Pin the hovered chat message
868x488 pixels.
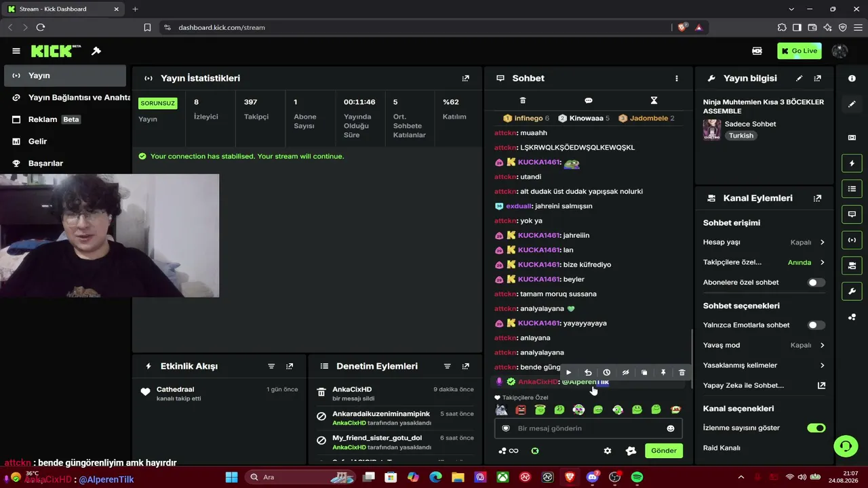click(663, 372)
